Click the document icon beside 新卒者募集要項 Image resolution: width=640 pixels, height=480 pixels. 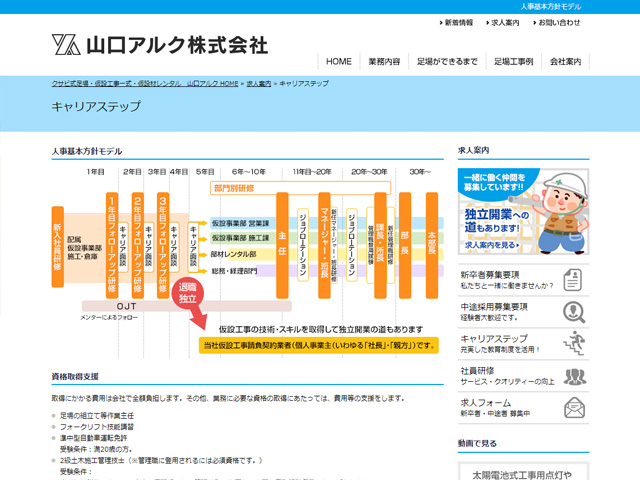[573, 280]
